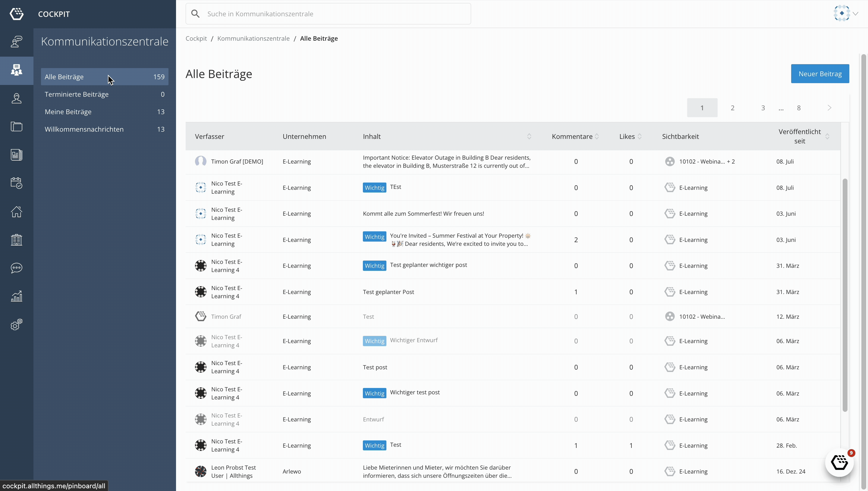
Task: Sort table by Inhalt column
Action: point(529,136)
